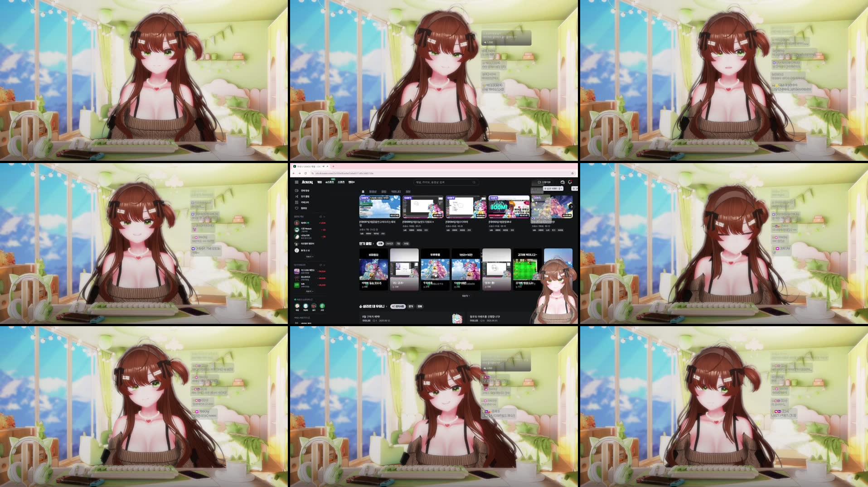Open the notifications bell icon
This screenshot has width=868, height=487.
[570, 182]
